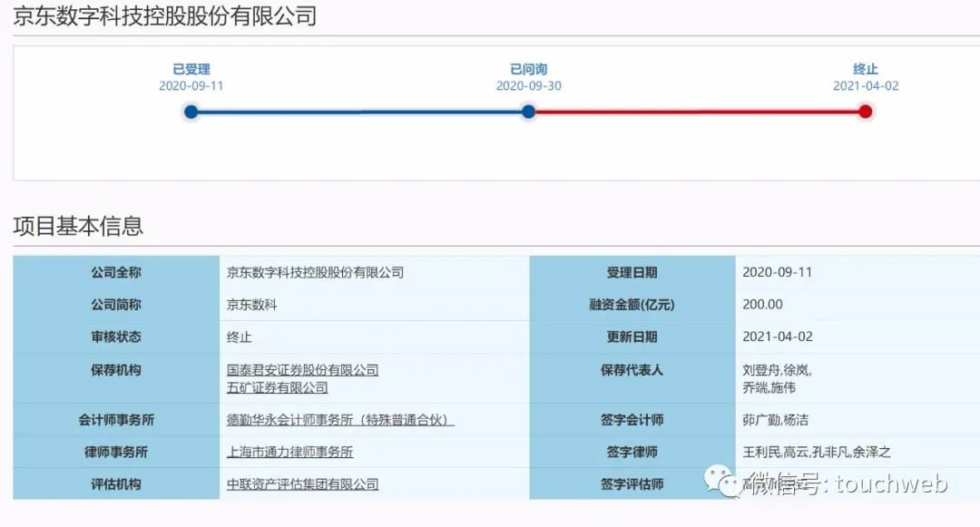Click the 签字评估师 label cell
The height and width of the screenshot is (527, 980).
pos(632,484)
